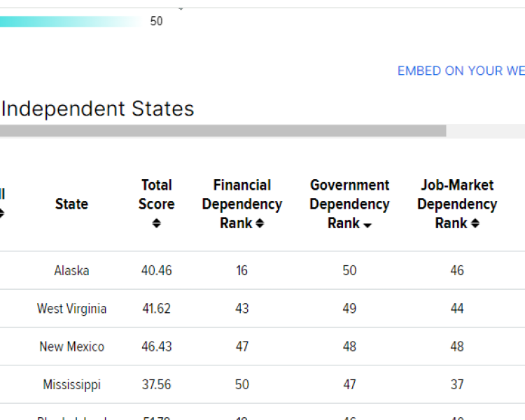
Task: Select the Alaska state name cell
Action: tap(71, 271)
